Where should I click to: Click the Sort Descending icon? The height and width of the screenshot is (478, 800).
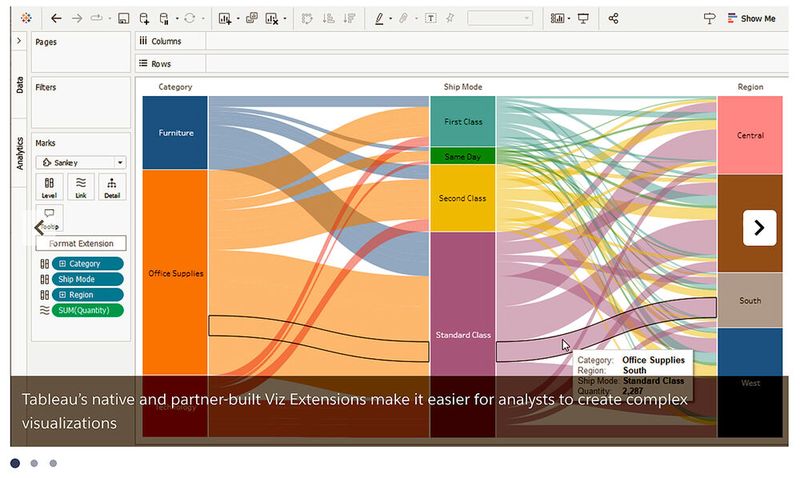pos(349,19)
